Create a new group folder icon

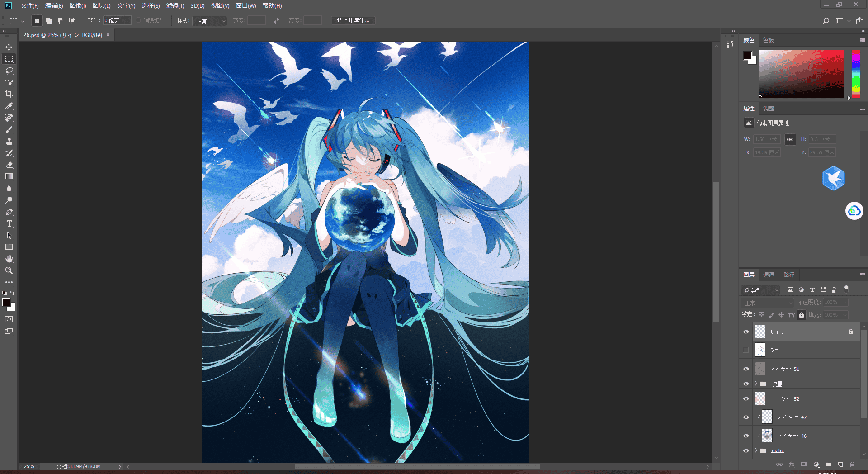click(x=828, y=465)
